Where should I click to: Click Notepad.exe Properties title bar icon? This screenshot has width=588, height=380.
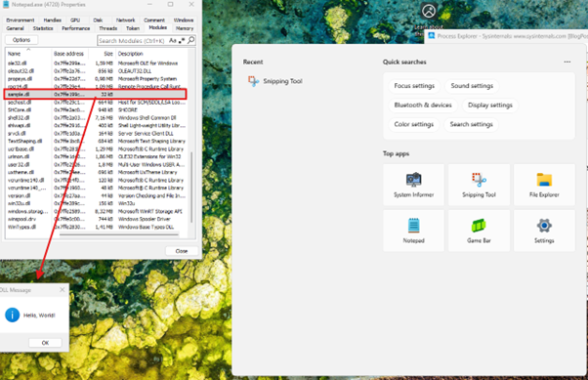pyautogui.click(x=6, y=5)
